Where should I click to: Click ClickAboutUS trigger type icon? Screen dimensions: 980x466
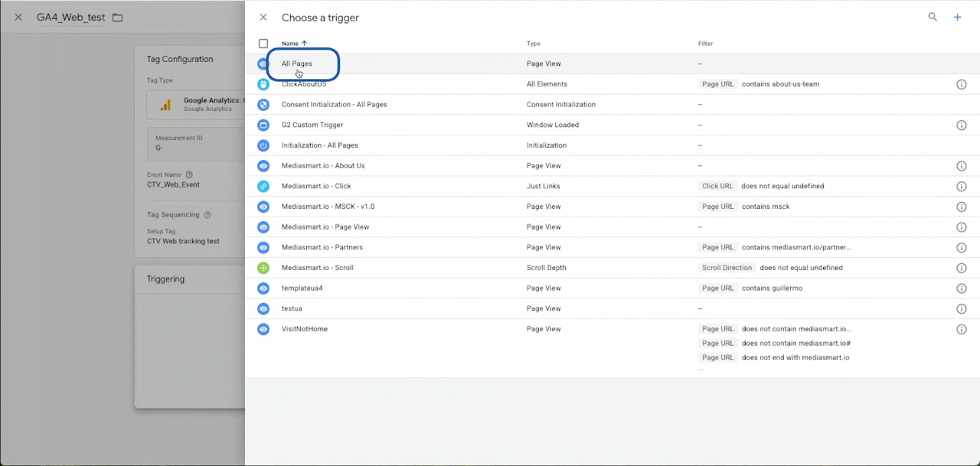[x=263, y=84]
